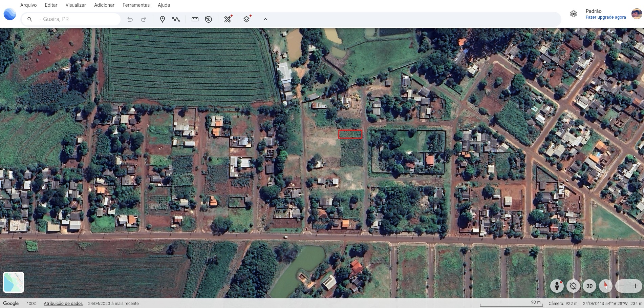This screenshot has width=644, height=308.
Task: Click the undo arrow in the toolbar
Action: [x=130, y=19]
